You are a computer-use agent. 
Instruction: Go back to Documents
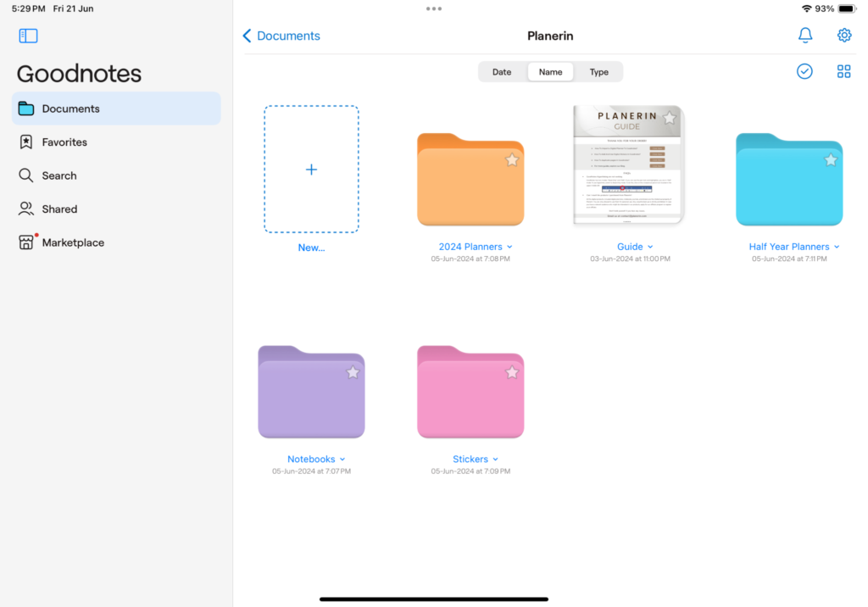[281, 36]
